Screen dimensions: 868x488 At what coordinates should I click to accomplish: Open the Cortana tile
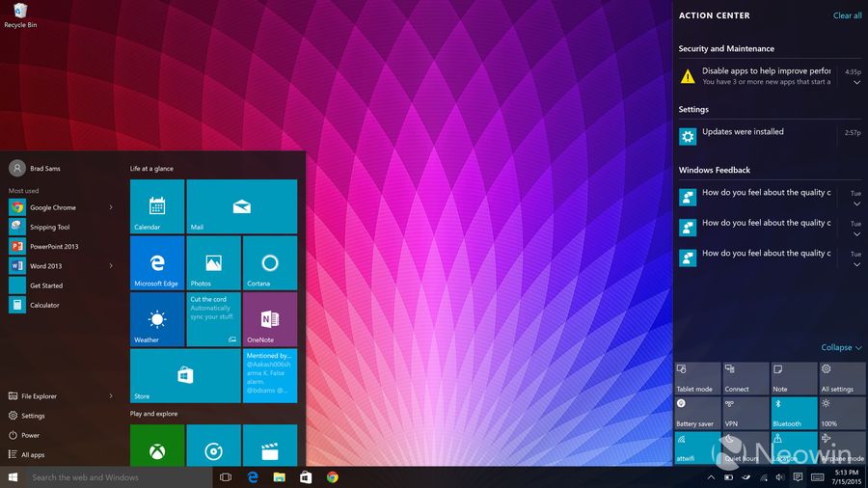(270, 263)
